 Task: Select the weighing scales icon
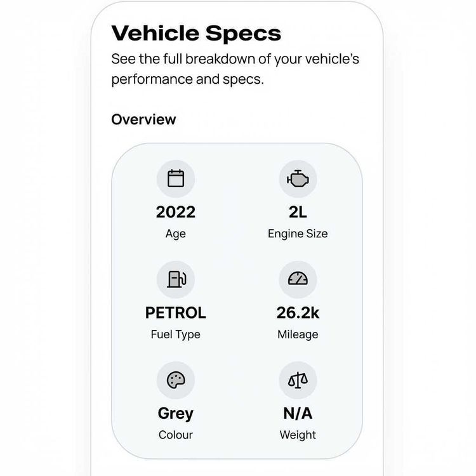298,380
